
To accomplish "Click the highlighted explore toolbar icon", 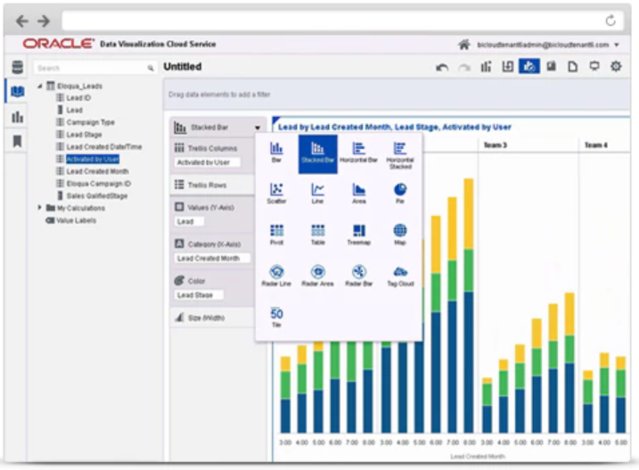I will (529, 66).
